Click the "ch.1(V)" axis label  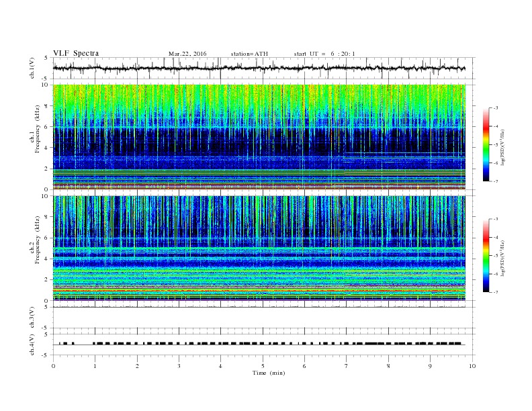point(32,68)
